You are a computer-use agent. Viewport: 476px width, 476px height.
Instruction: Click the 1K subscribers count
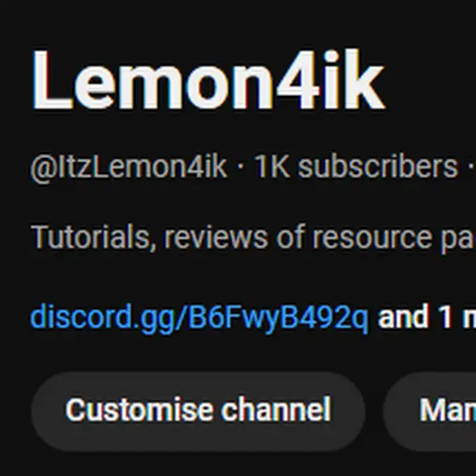pos(356,166)
